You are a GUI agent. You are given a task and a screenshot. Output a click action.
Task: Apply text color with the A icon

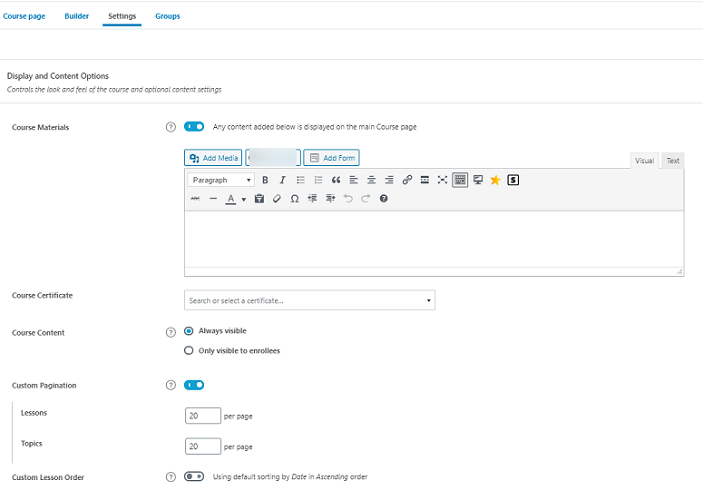point(230,198)
